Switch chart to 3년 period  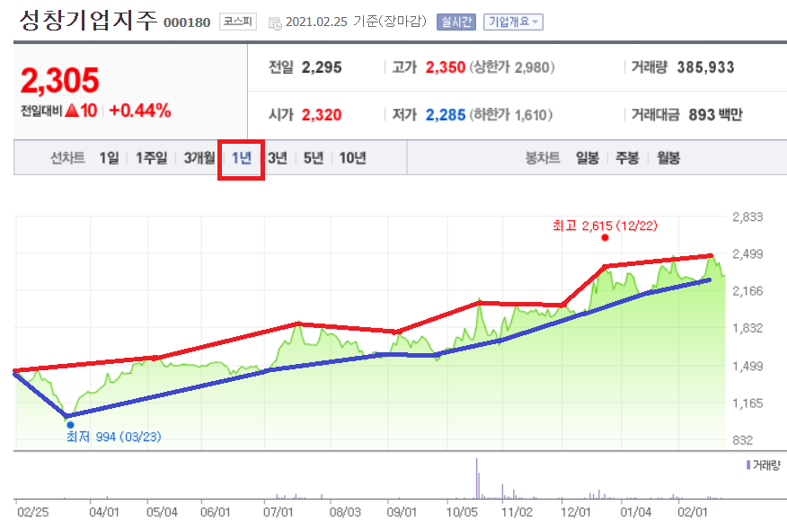pyautogui.click(x=278, y=158)
